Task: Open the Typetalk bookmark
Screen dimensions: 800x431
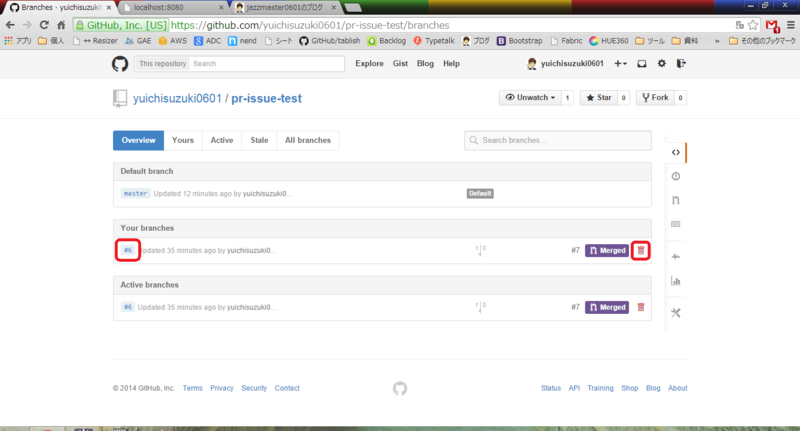Action: click(434, 41)
